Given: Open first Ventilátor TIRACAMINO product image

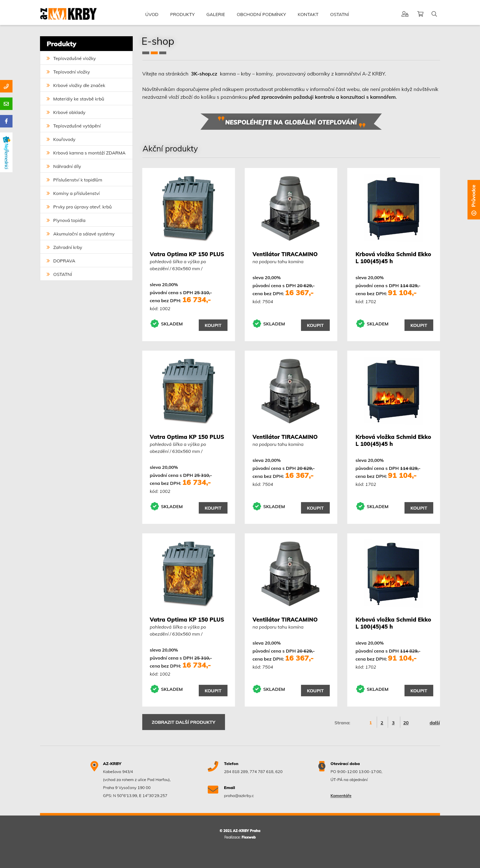Looking at the screenshot, I should click(290, 208).
